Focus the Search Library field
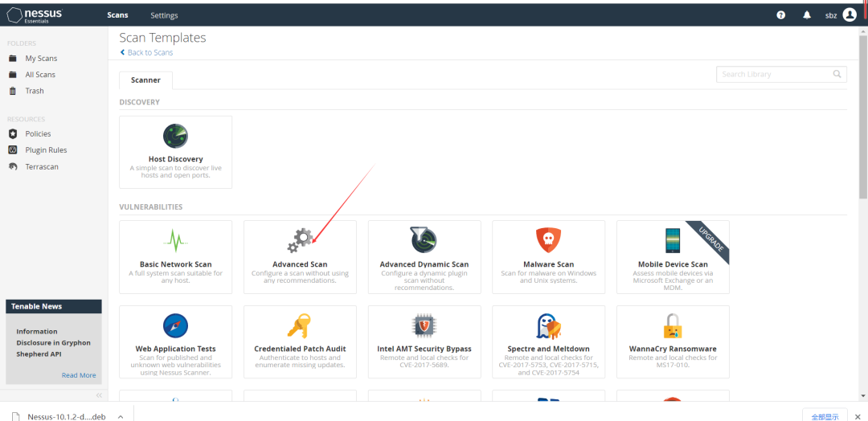868x421 pixels. pyautogui.click(x=781, y=74)
